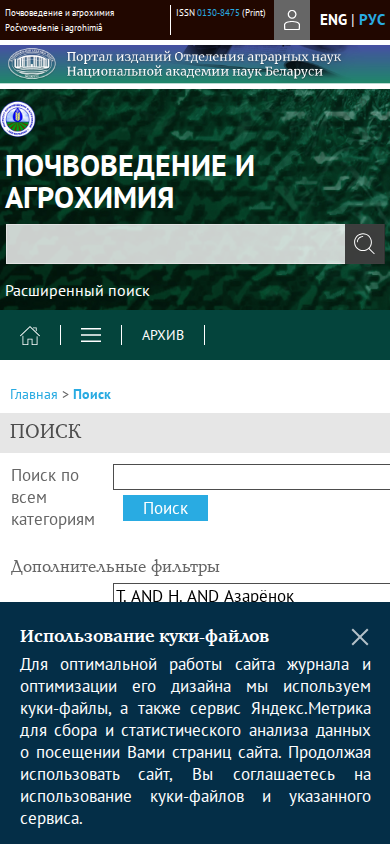The image size is (390, 844).
Task: Open the agrarian sciences portal banner
Action: point(195,64)
